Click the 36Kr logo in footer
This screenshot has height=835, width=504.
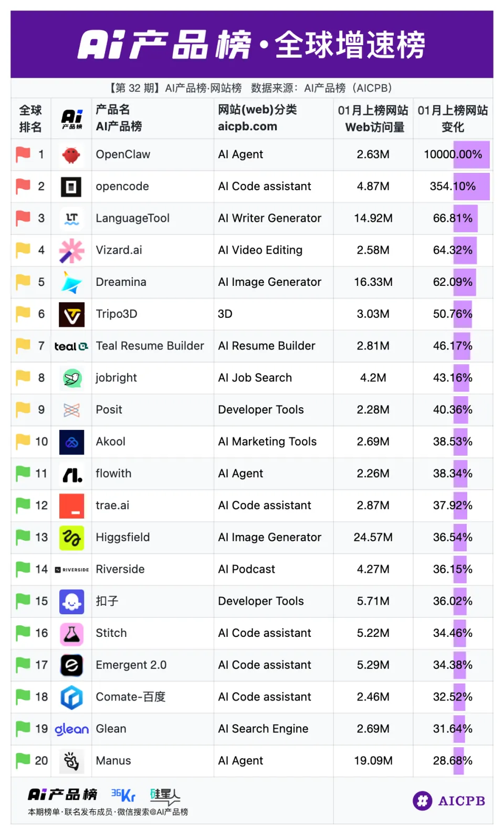click(123, 795)
